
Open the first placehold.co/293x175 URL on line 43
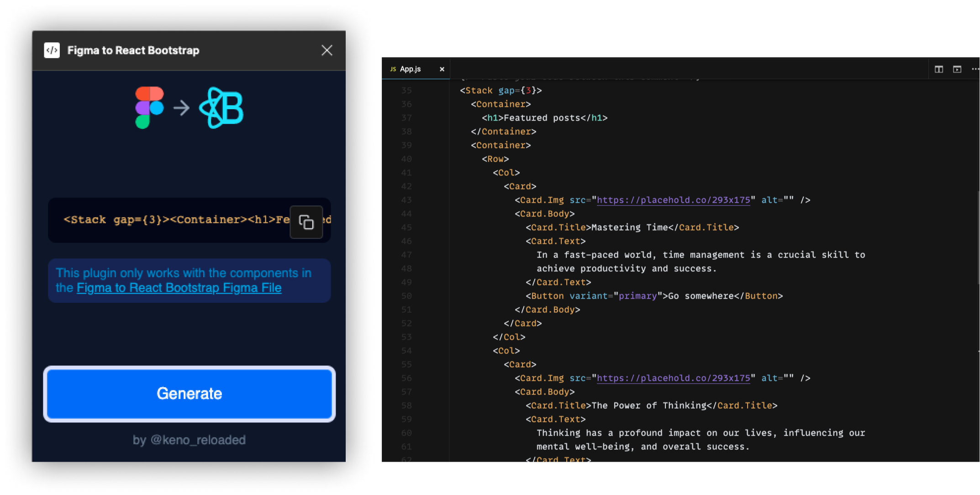674,200
